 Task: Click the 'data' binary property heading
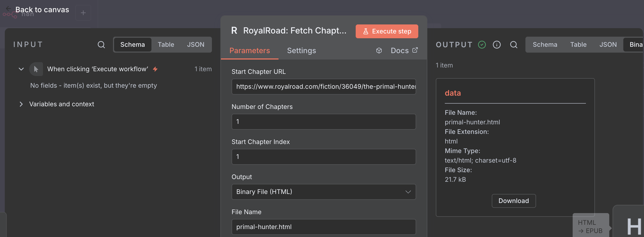(453, 93)
